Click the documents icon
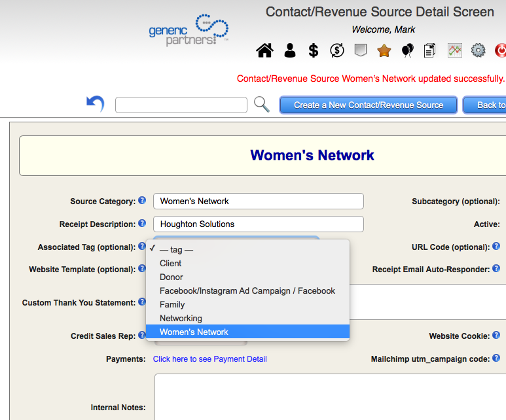The width and height of the screenshot is (506, 420). point(430,50)
